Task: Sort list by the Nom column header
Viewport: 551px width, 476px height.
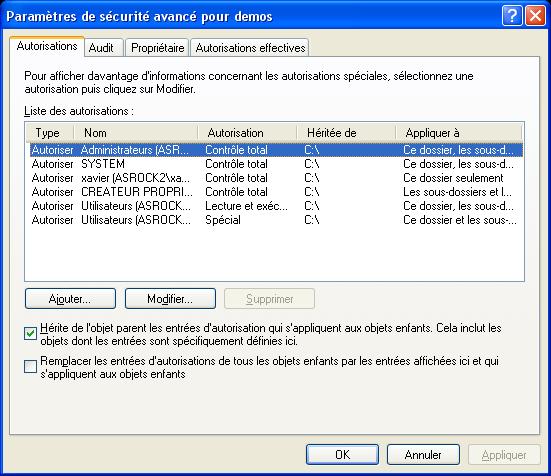Action: click(136, 133)
